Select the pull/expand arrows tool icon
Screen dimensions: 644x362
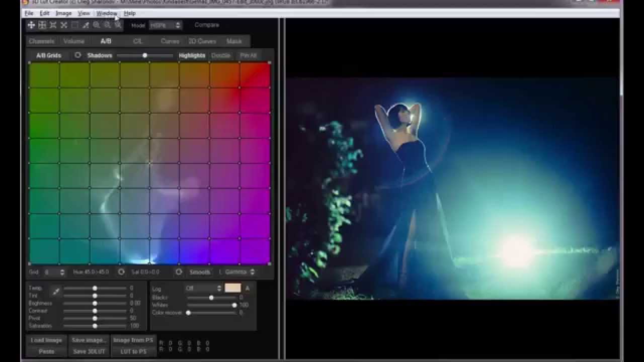coord(53,25)
